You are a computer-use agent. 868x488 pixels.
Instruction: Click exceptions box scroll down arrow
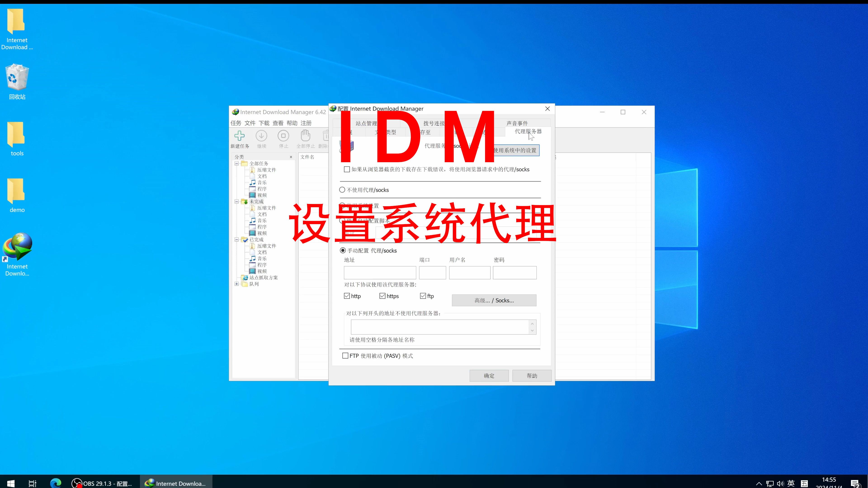click(532, 331)
